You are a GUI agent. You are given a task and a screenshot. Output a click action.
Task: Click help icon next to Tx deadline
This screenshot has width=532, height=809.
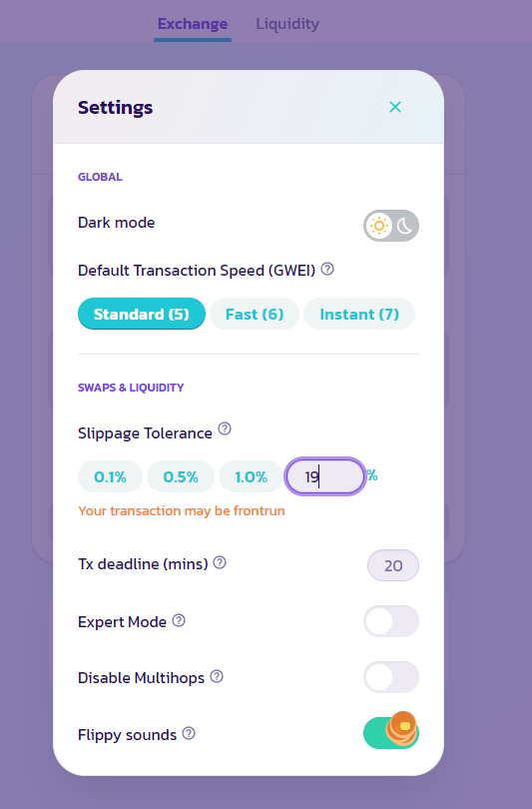click(x=220, y=562)
